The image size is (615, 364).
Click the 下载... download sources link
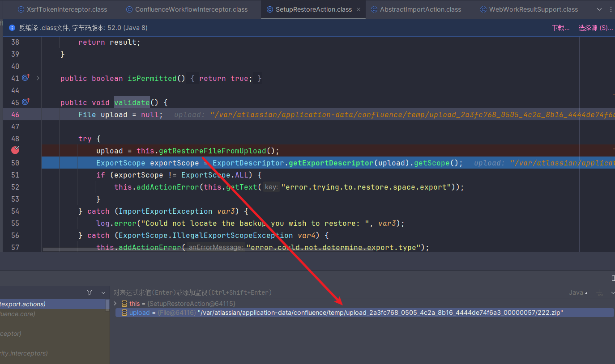pos(560,28)
